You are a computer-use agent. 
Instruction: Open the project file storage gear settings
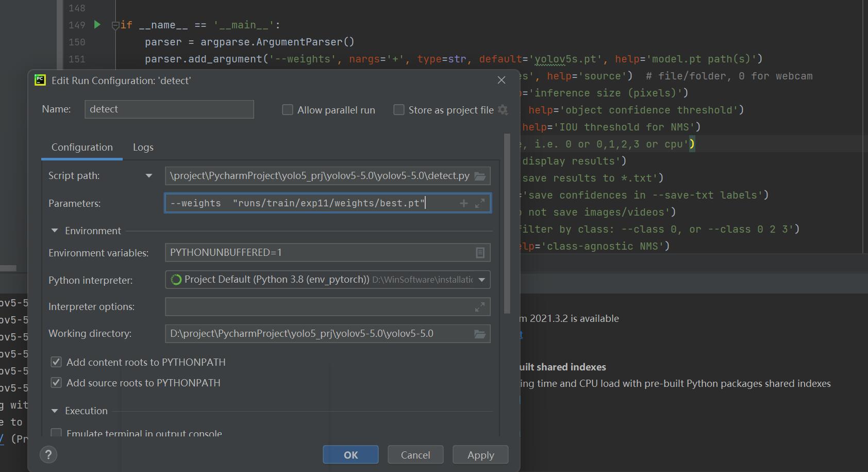[503, 110]
